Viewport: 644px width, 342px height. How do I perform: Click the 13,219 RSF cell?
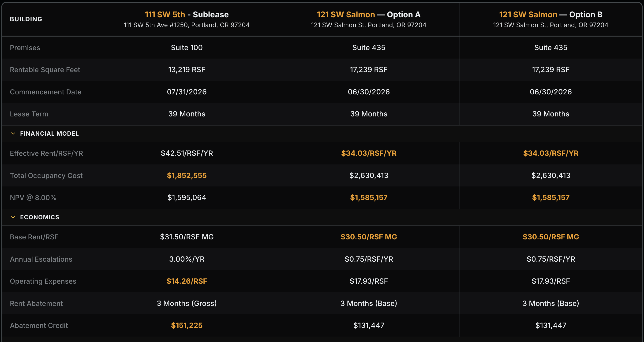pos(187,70)
